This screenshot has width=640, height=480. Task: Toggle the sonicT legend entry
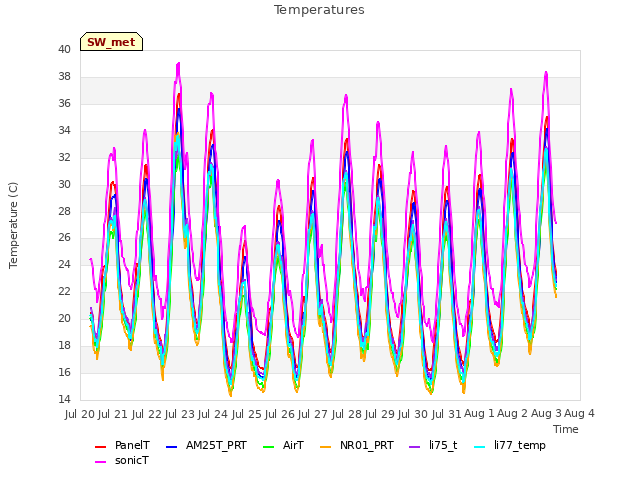coord(122,460)
